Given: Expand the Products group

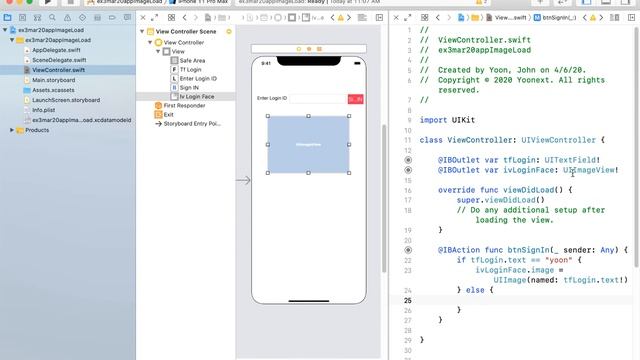Looking at the screenshot, I should [12, 130].
